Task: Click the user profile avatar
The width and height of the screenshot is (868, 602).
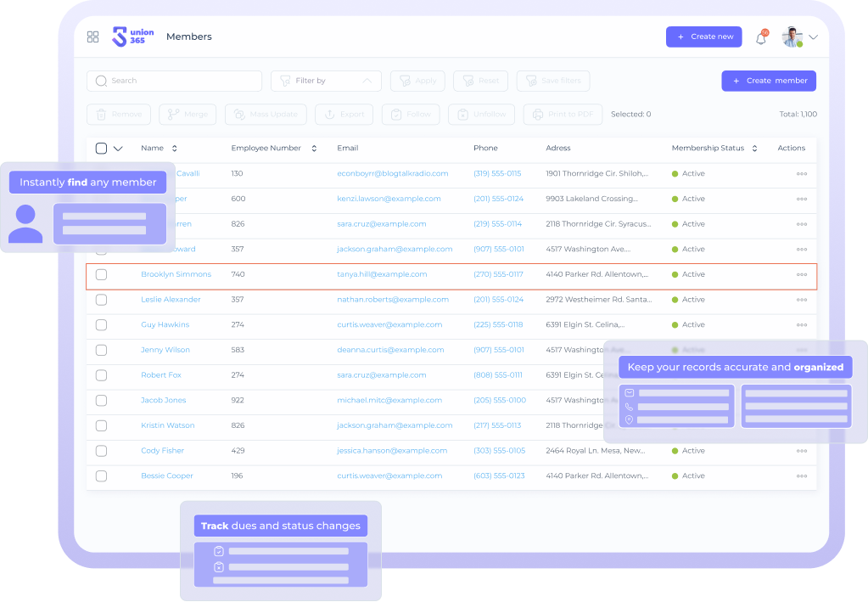Action: coord(792,37)
